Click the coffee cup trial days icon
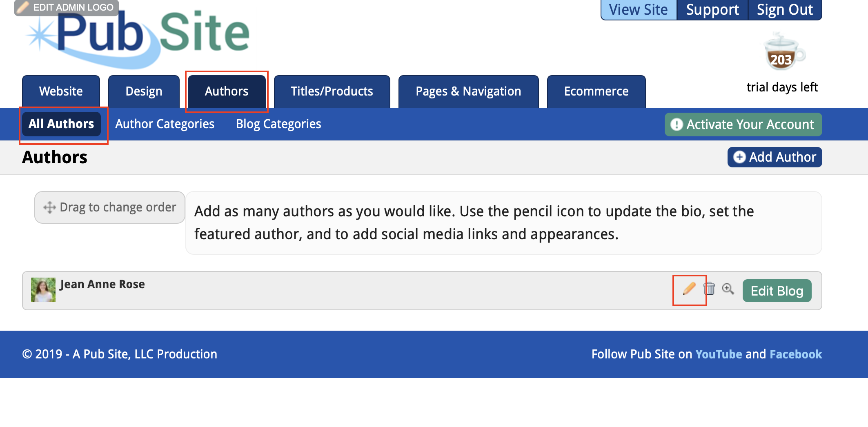Image resolution: width=868 pixels, height=427 pixels. (x=783, y=53)
